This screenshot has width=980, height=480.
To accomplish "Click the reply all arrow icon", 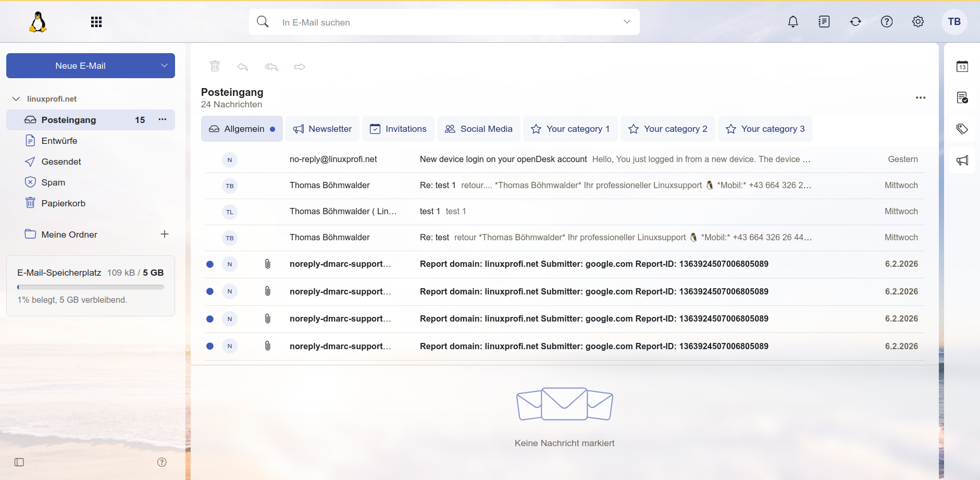I will pyautogui.click(x=271, y=67).
